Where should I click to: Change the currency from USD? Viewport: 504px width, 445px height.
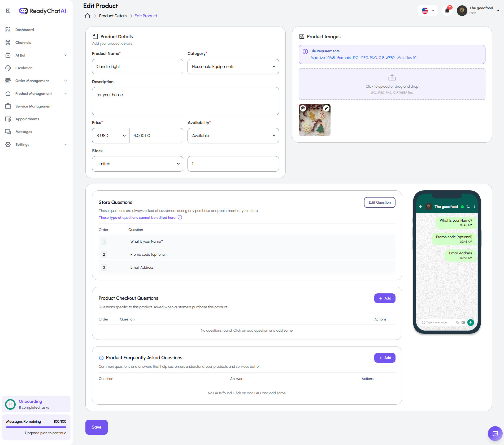pos(110,135)
